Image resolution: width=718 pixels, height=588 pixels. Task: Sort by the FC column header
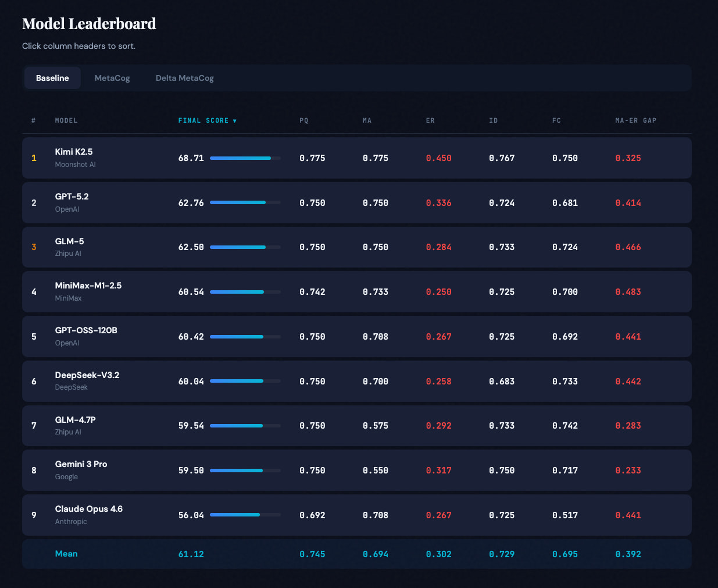click(556, 120)
